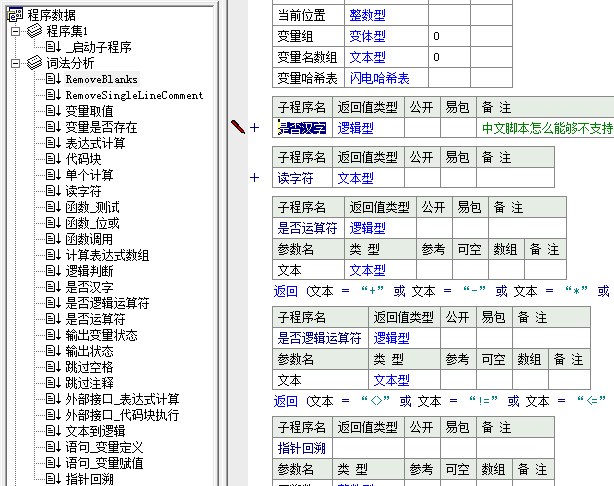The height and width of the screenshot is (486, 614).
Task: Open 外部接口_代码块执行 in the tree
Action: (x=122, y=415)
